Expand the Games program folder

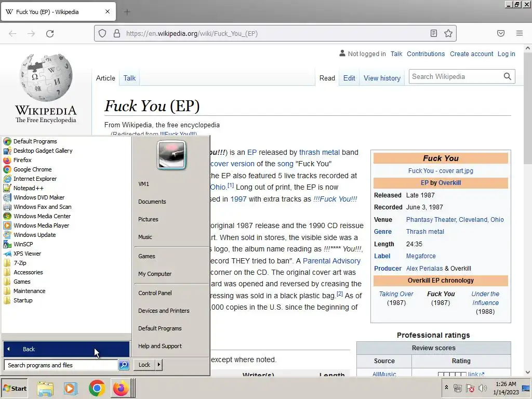pos(17,282)
